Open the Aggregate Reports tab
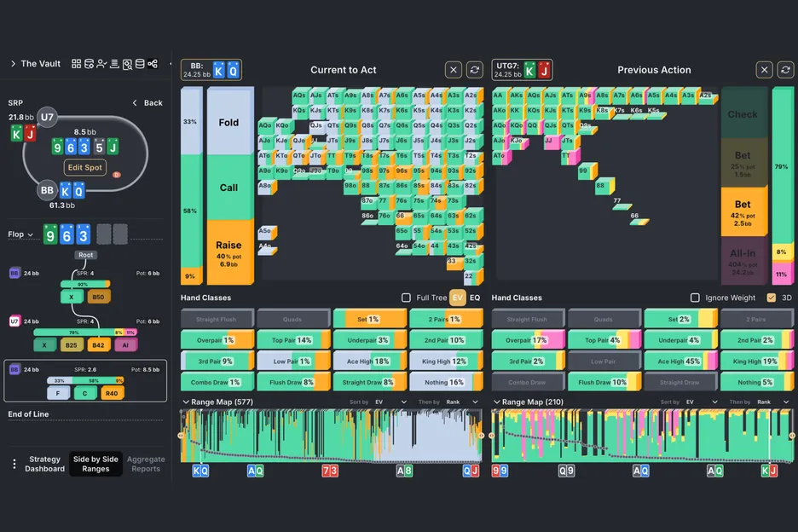This screenshot has width=798, height=532. 146,464
